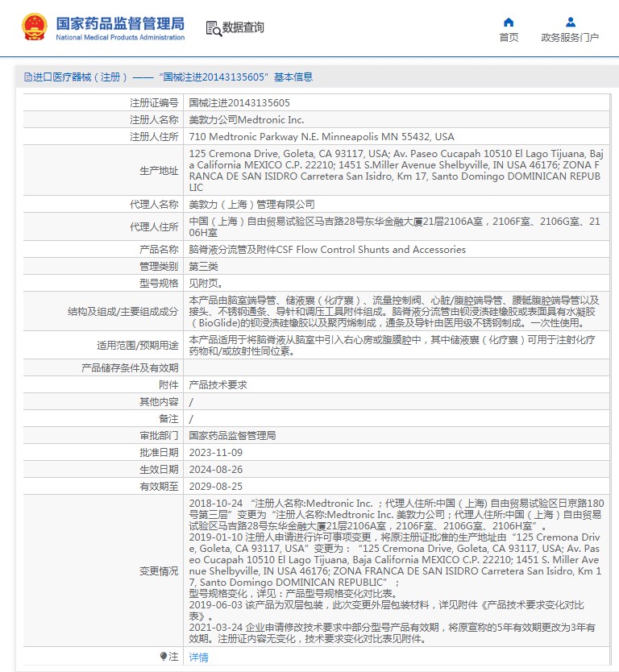Click the 数据查询 magnifier document icon
Viewport: 619px width, 672px height.
214,28
